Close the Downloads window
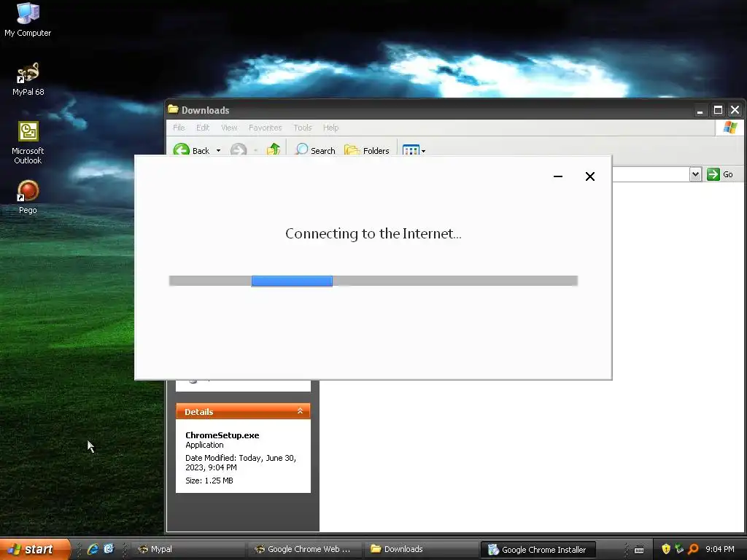The image size is (747, 560). coord(735,111)
